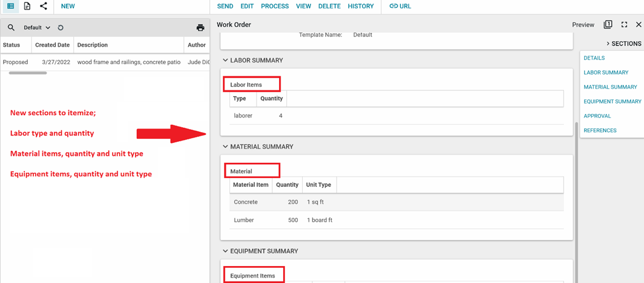Click the printer icon
Image resolution: width=644 pixels, height=283 pixels.
(x=200, y=28)
